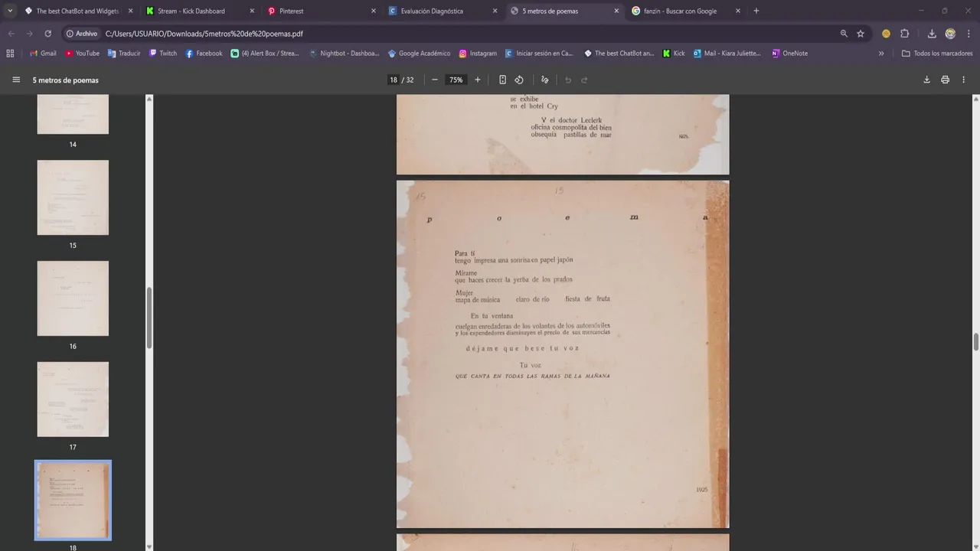Open browser downloads icon

[932, 34]
